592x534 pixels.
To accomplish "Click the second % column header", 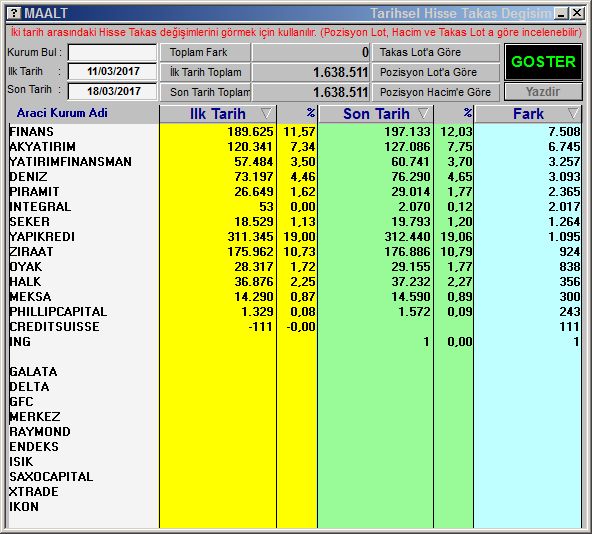I will [x=468, y=113].
